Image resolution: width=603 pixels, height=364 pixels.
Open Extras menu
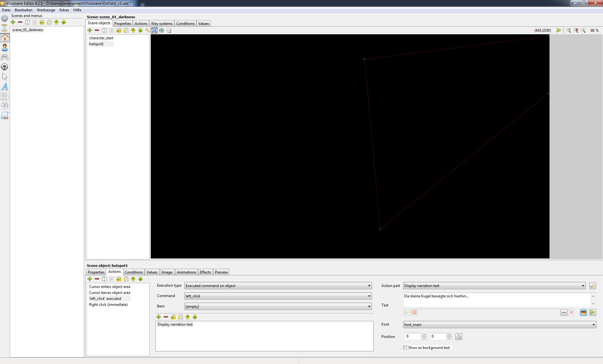[64, 10]
